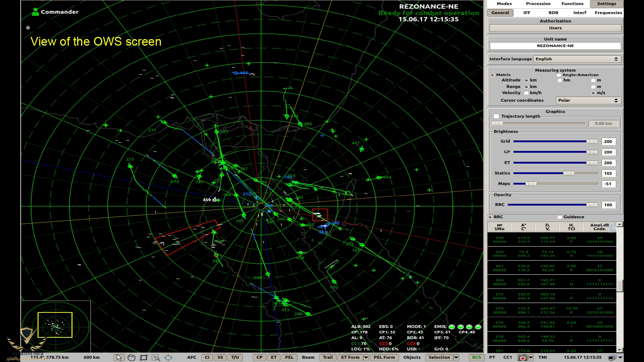Screen dimensions: 644x362
Task: Set altitude units to km
Action: click(x=526, y=80)
